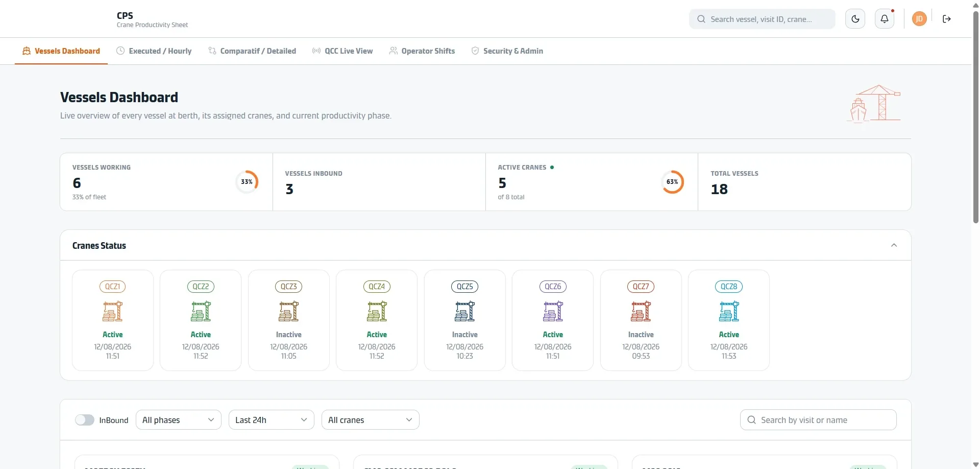This screenshot has height=469, width=980.
Task: Click QCZ3 Inactive status text
Action: (289, 335)
